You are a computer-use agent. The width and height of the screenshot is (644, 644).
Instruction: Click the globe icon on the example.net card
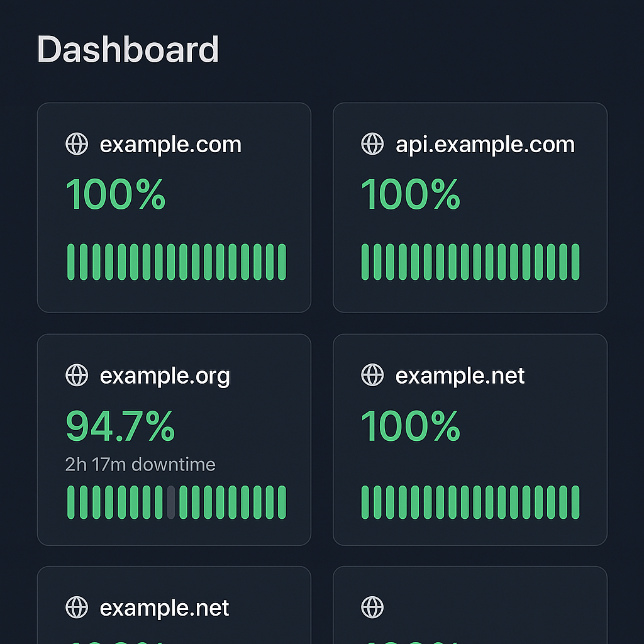click(x=372, y=375)
